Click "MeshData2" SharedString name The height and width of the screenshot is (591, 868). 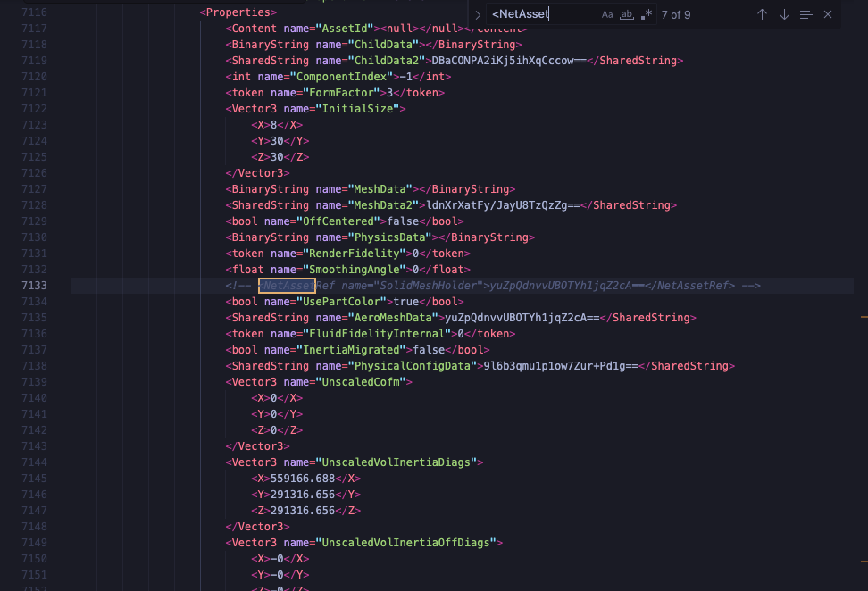pos(384,205)
